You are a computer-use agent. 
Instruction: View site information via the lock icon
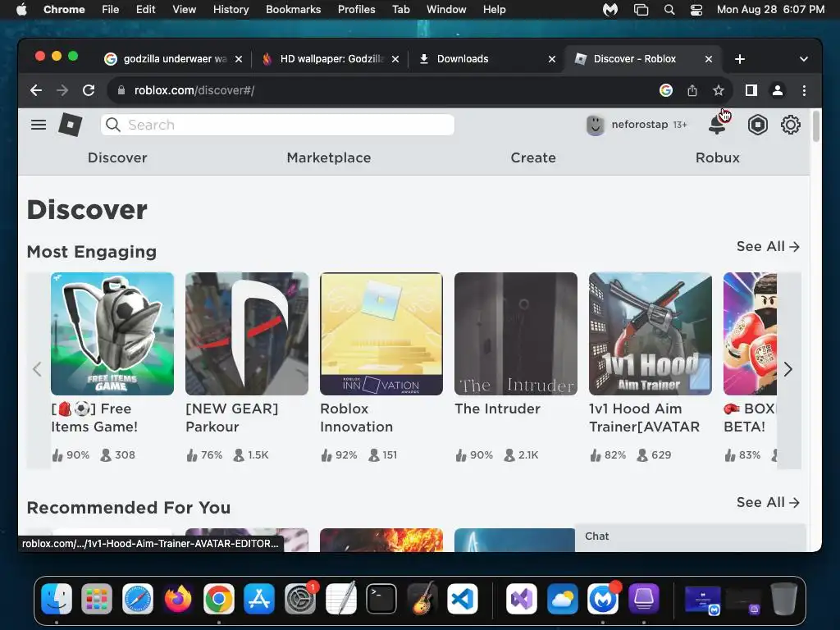pos(121,90)
